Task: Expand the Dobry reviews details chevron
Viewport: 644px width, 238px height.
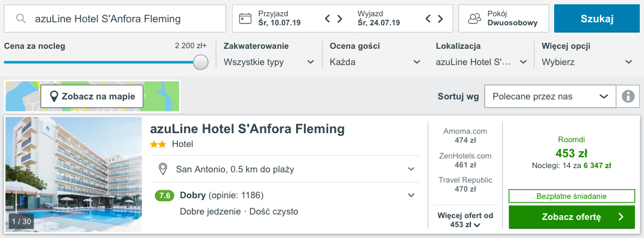Action: pyautogui.click(x=411, y=195)
